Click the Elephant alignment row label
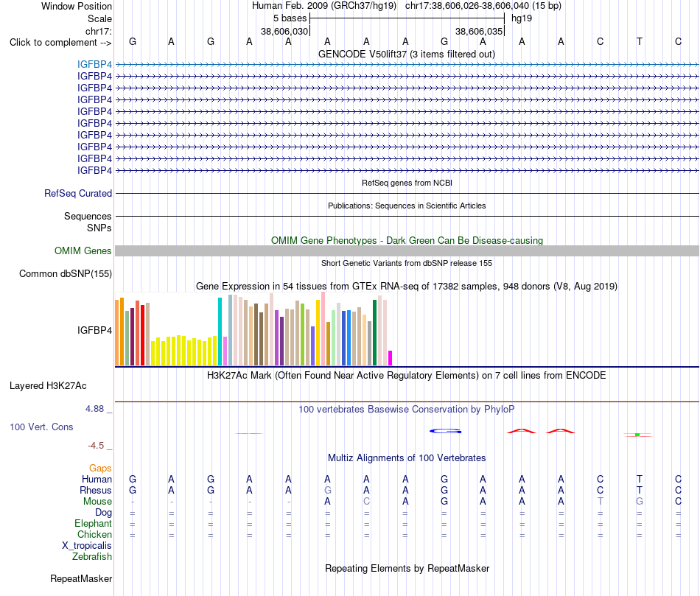 point(93,523)
